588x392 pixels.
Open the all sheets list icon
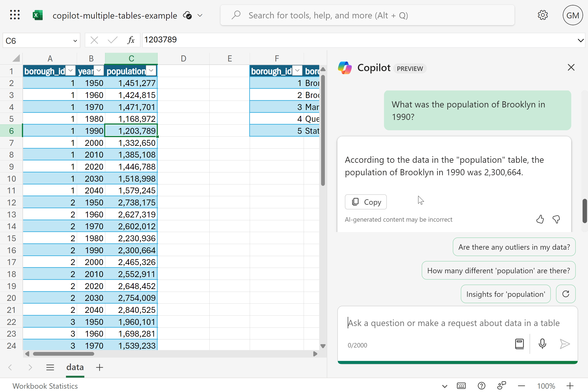click(50, 367)
